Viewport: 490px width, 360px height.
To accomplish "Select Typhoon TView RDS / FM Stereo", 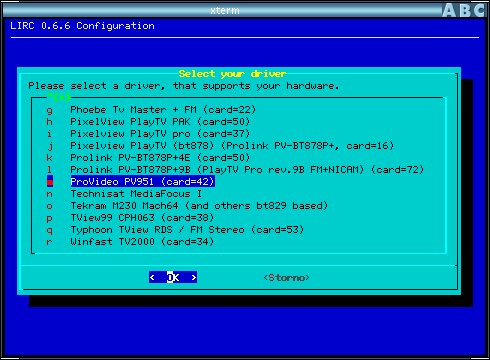I will pyautogui.click(x=187, y=230).
